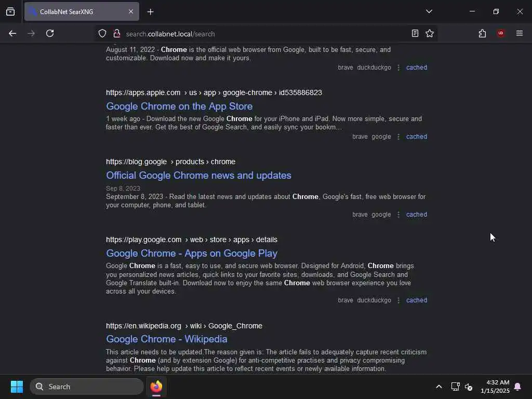Click the play.google.com result URL
Viewport: 532px width, 399px height.
coord(191,240)
